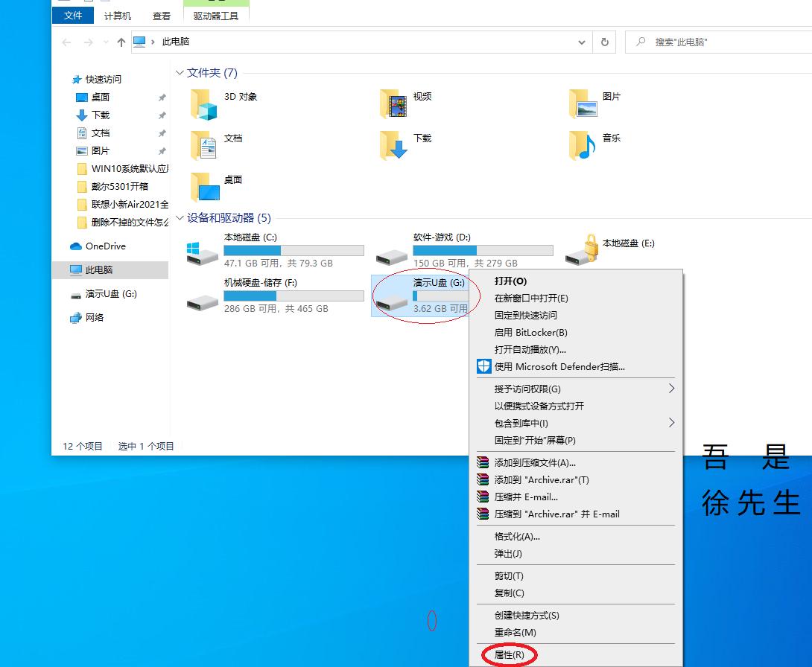Screen dimensions: 812x667
Task: Switch to the 查看 ribbon tab
Action: click(162, 15)
